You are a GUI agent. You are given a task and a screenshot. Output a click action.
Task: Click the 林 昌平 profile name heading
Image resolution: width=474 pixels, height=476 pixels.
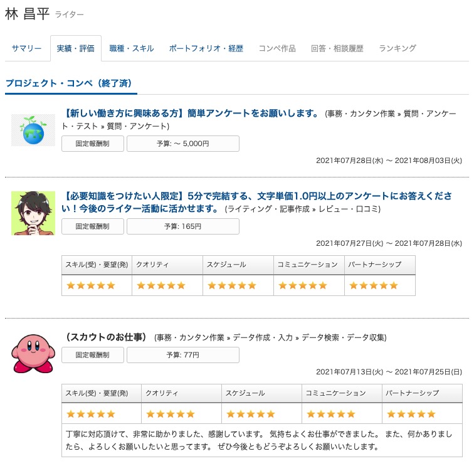pos(27,14)
